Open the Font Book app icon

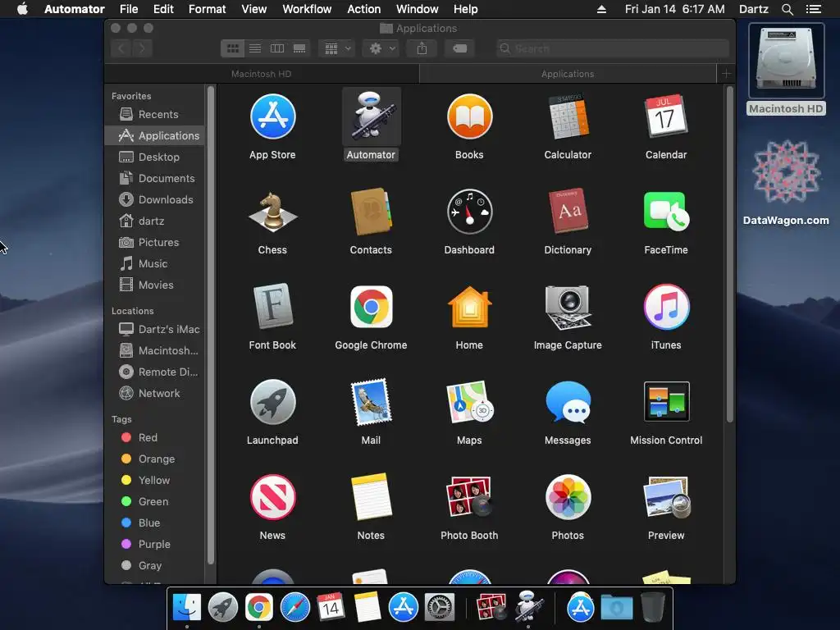click(272, 307)
